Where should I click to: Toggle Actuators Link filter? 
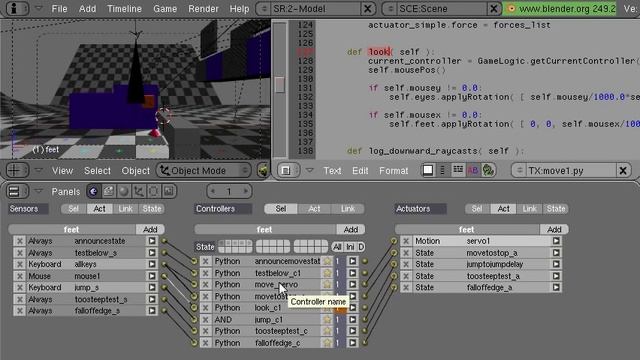click(529, 209)
